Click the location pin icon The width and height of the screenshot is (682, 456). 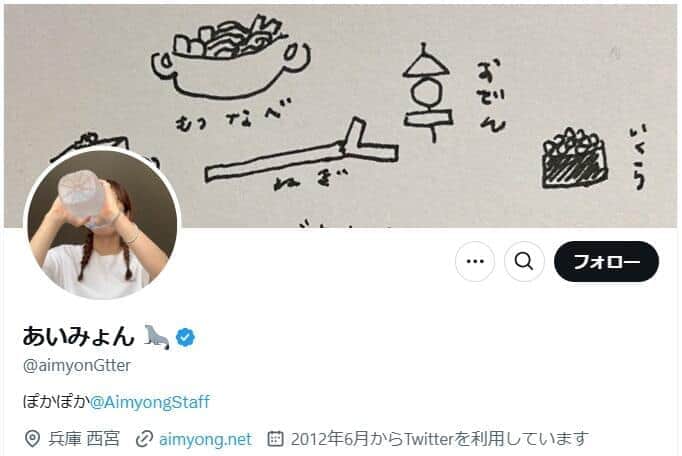point(32,439)
